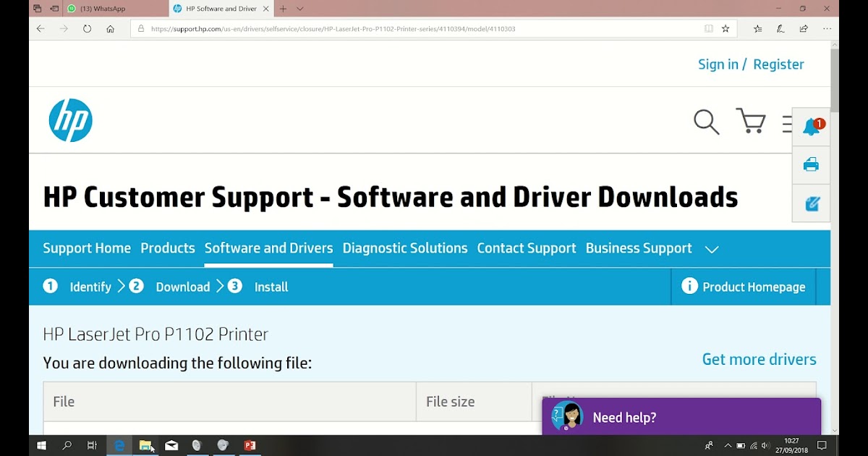Open Action Center notifications icon
868x456 pixels.
(x=822, y=446)
